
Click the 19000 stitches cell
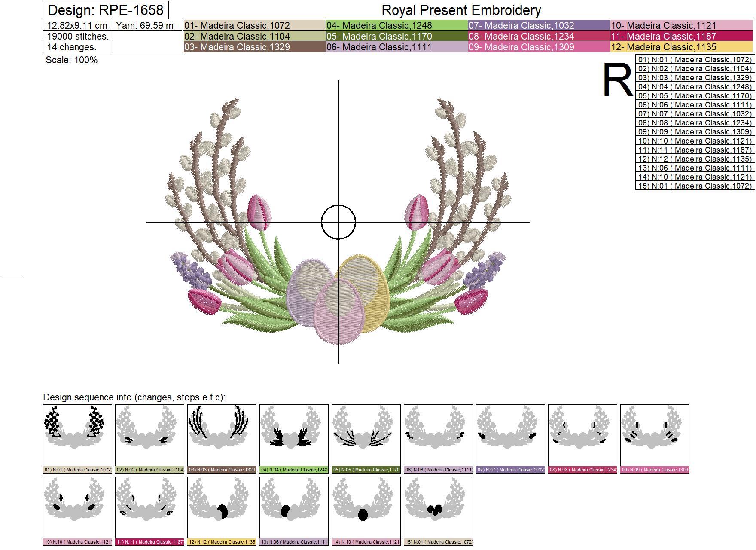(x=78, y=36)
